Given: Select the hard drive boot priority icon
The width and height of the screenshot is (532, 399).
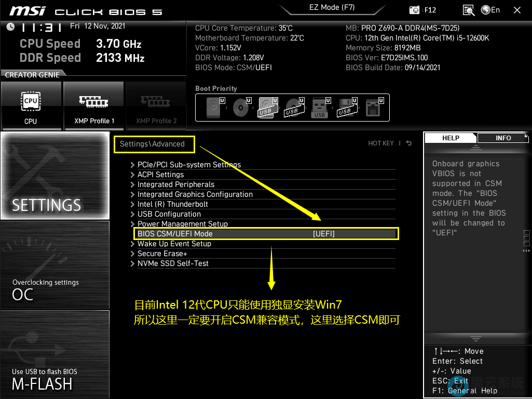Looking at the screenshot, I should (x=213, y=108).
